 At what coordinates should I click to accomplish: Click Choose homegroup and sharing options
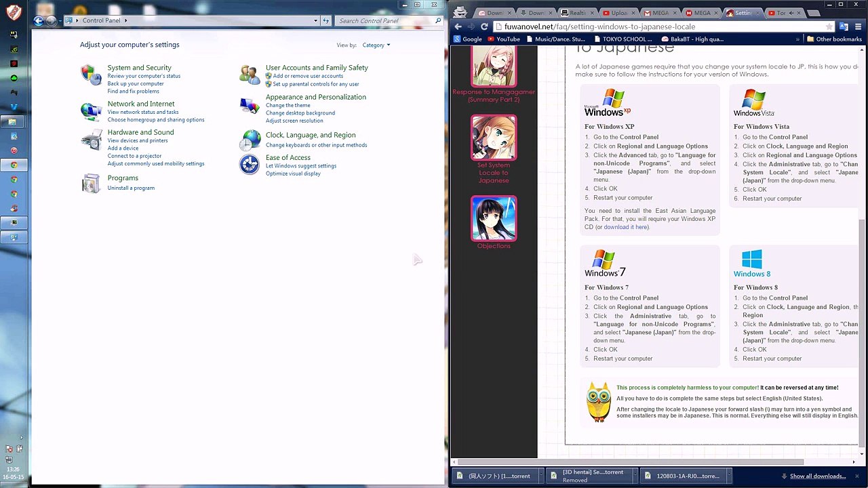156,120
